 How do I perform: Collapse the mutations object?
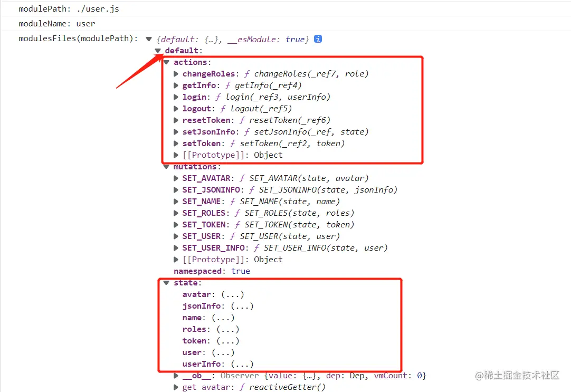tap(166, 167)
